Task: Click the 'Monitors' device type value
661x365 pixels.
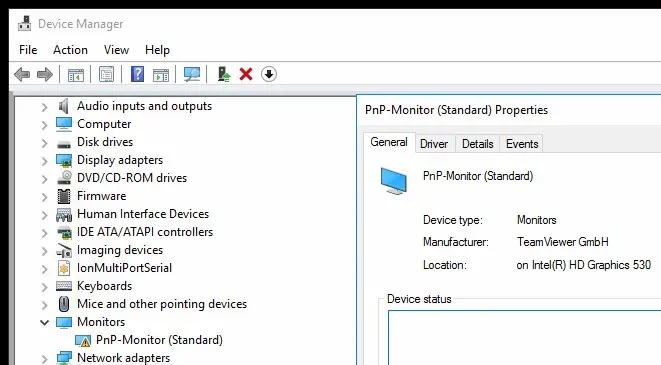Action: (x=536, y=220)
